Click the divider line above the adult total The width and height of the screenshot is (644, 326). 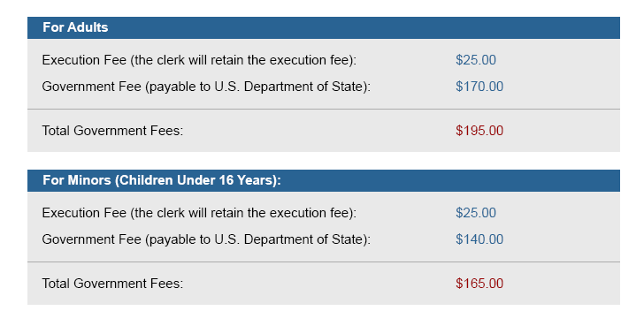(x=324, y=109)
